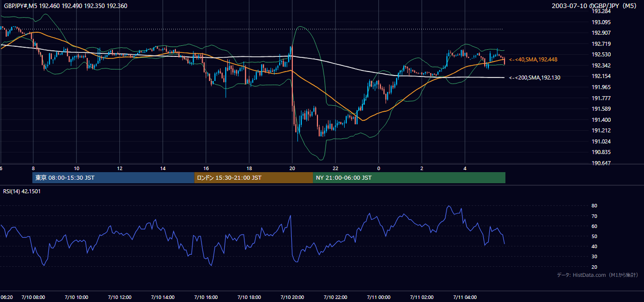Screen dimensions: 644x302
Task: Click the 192.530 price axis label
Action: click(x=601, y=54)
